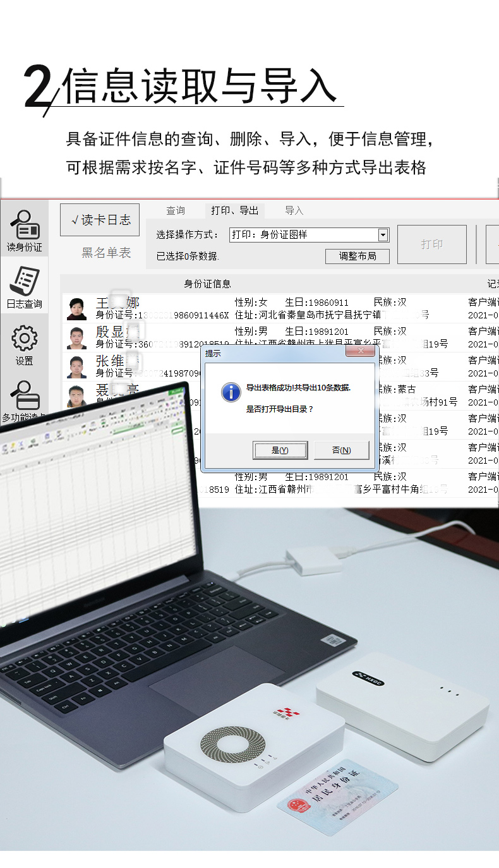The height and width of the screenshot is (868, 499).
Task: Open the 导入 tab
Action: (294, 210)
